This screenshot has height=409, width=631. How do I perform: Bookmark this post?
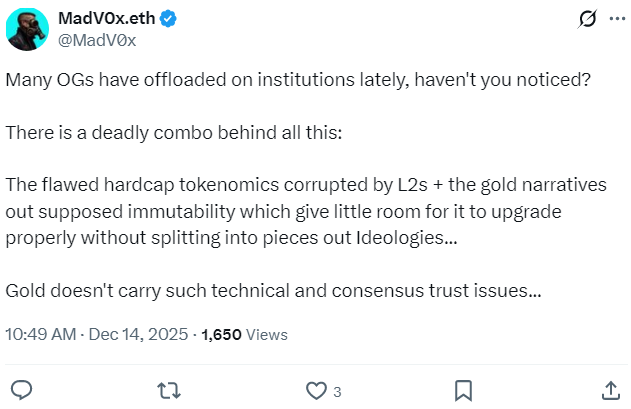(463, 389)
